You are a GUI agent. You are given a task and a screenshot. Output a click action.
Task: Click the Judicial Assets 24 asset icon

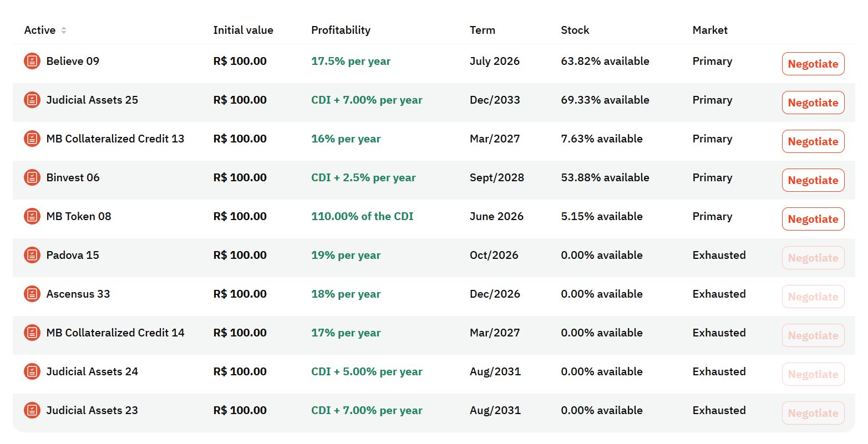(32, 371)
